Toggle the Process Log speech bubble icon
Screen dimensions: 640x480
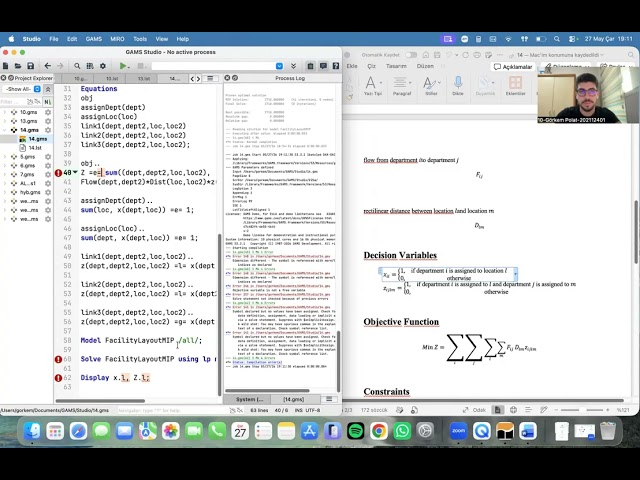pyautogui.click(x=323, y=66)
